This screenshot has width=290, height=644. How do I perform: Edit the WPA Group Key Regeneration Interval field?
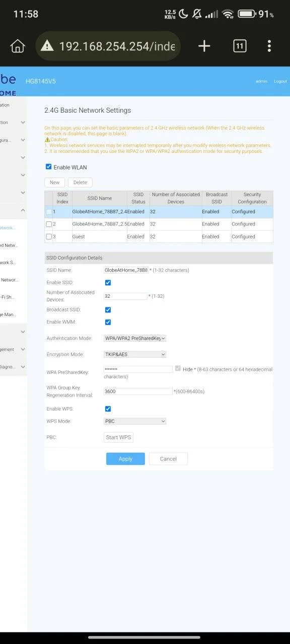tap(138, 391)
